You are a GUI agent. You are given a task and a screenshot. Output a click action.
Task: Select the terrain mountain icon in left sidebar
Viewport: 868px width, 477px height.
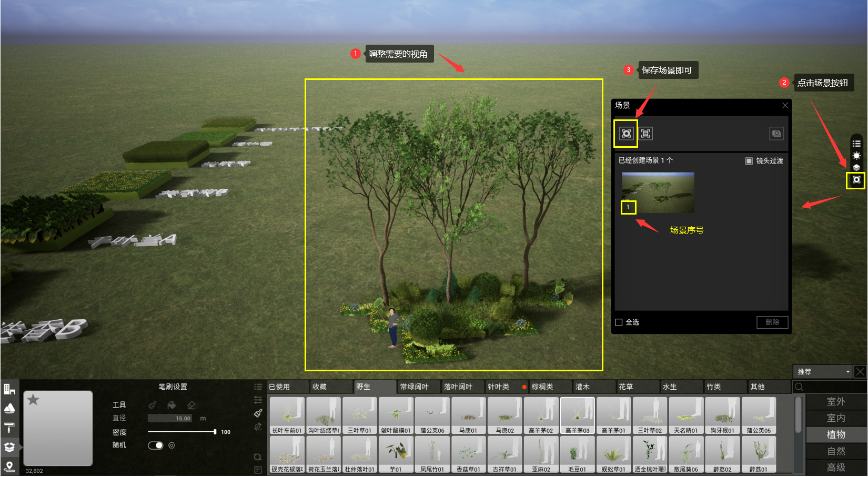(x=9, y=409)
